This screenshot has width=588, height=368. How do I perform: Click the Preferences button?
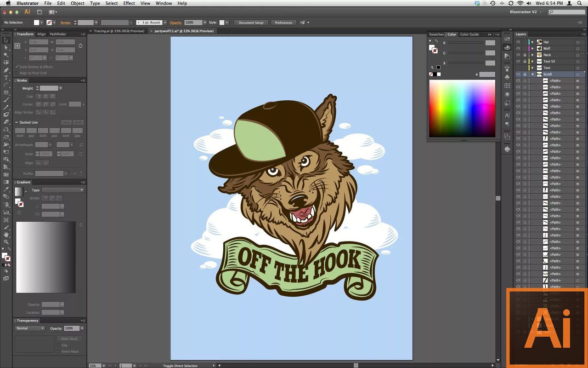coord(283,23)
